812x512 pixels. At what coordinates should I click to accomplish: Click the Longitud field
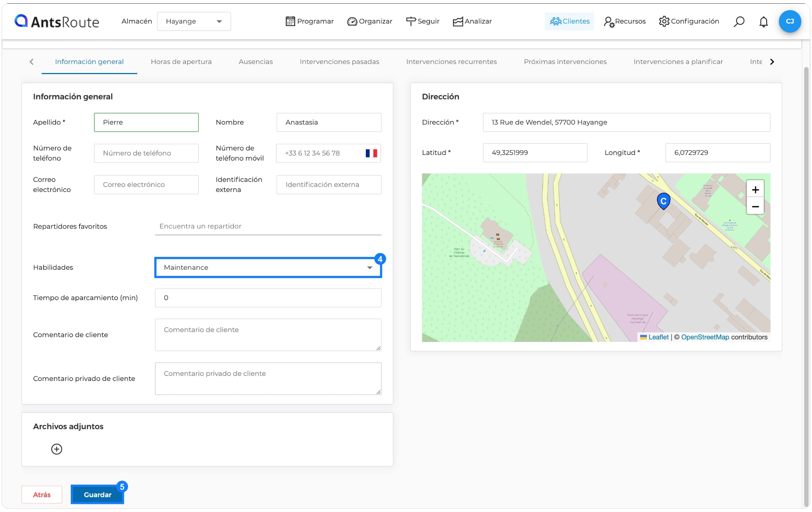[x=717, y=153]
